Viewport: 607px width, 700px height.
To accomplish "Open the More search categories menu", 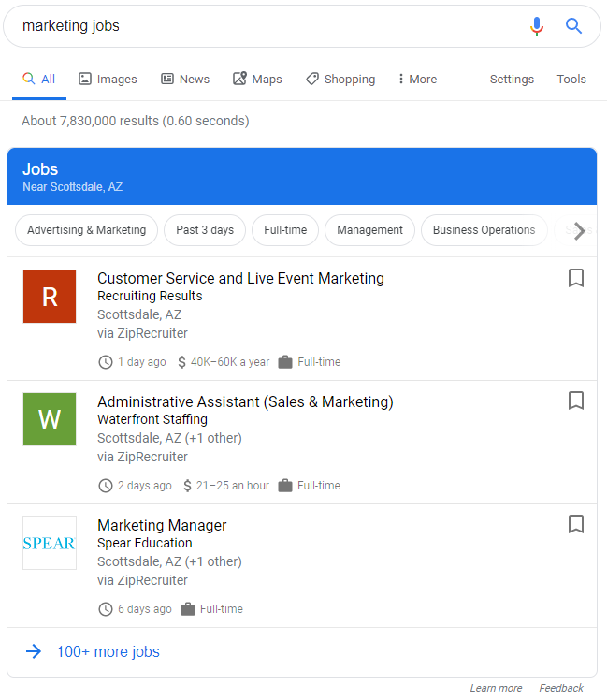I will coord(418,79).
